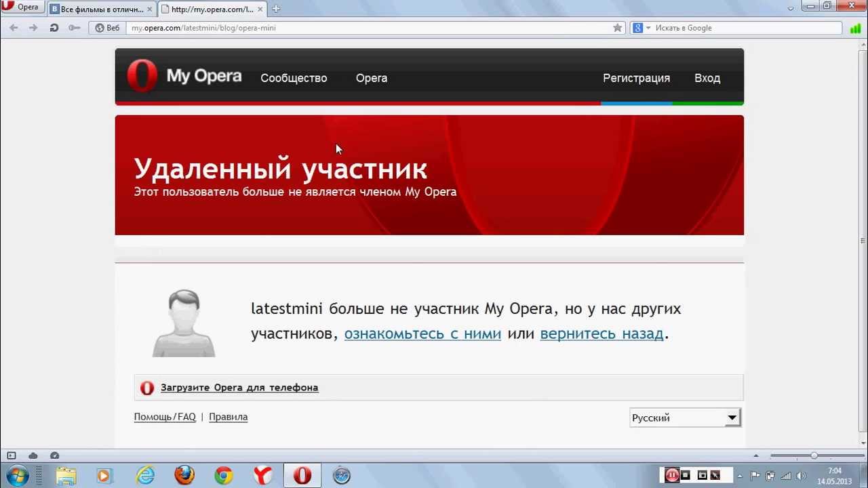
Task: Click 'Загрузите Opera для телефона' link
Action: click(239, 388)
